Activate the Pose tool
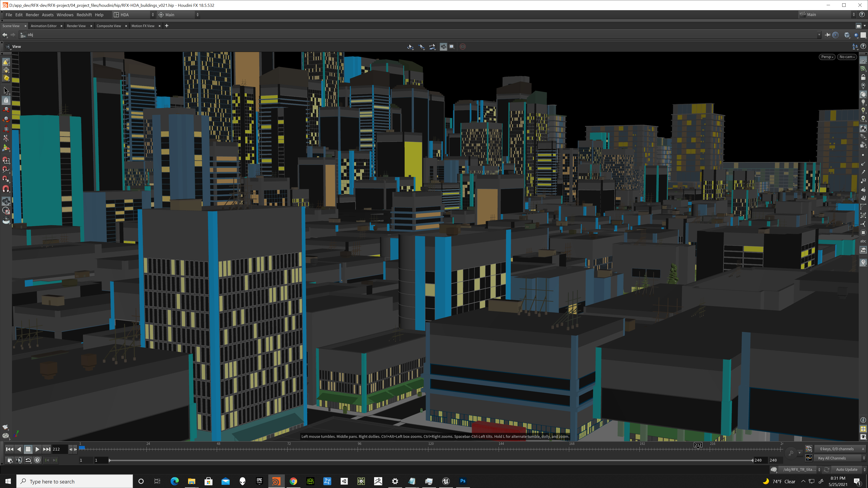 [6, 138]
